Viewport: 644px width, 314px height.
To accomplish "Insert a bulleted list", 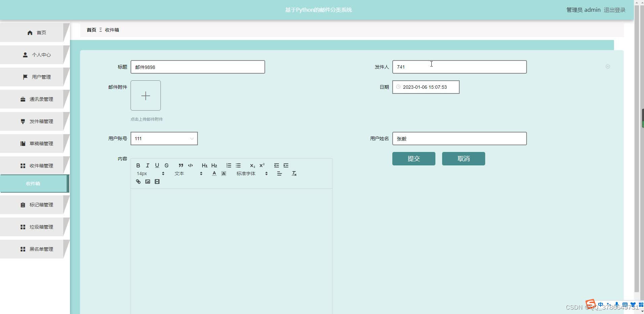I will (x=238, y=165).
